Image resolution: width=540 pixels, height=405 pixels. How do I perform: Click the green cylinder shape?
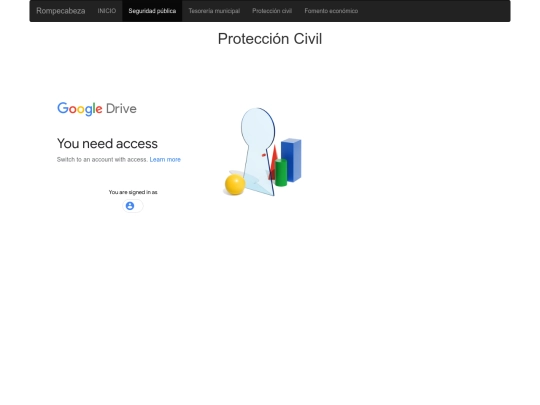click(281, 173)
